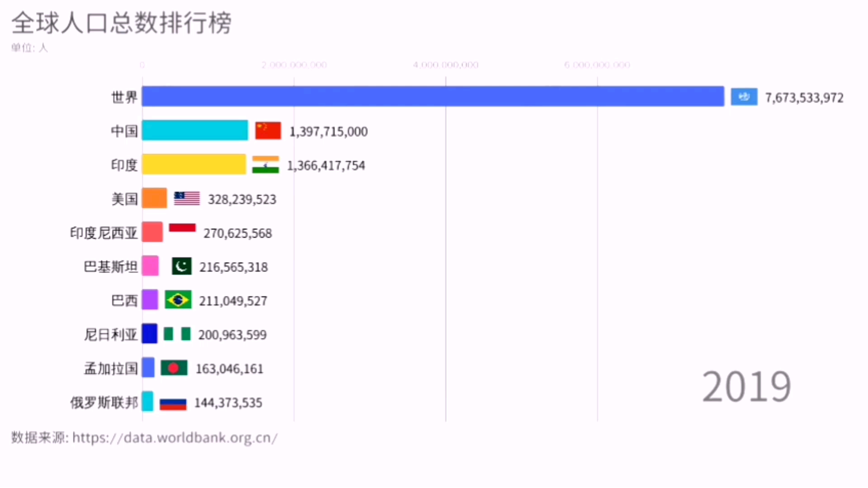Select the yellow 印度 bar
The height and width of the screenshot is (488, 868).
194,164
